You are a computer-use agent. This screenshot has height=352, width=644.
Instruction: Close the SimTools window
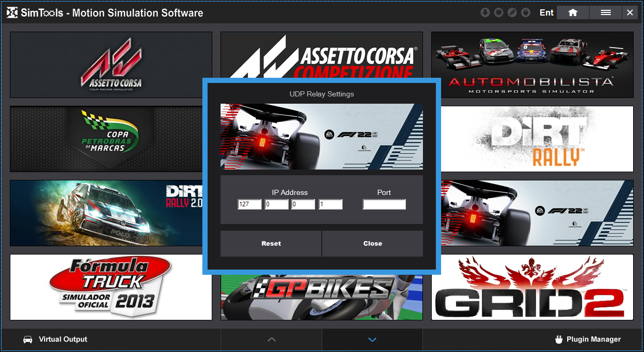coord(630,12)
